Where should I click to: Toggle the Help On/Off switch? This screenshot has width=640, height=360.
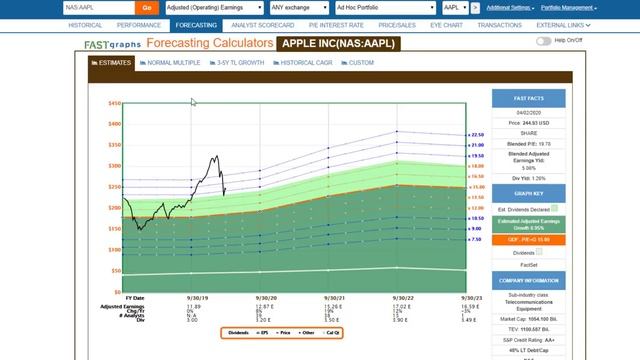pyautogui.click(x=544, y=41)
